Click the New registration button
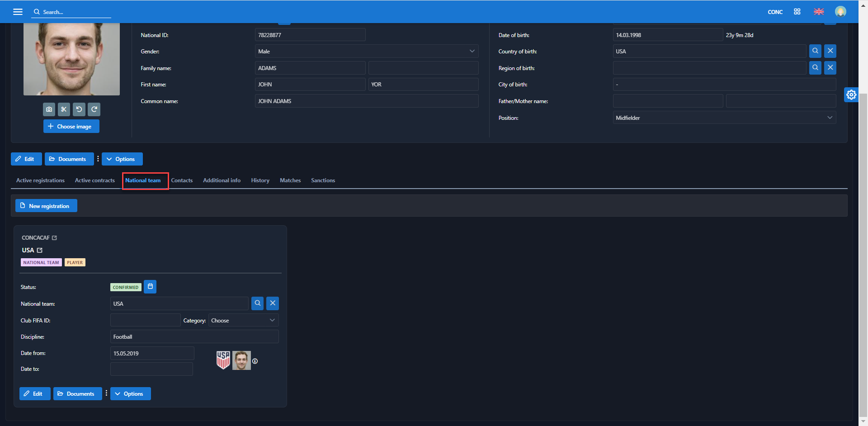Image resolution: width=868 pixels, height=426 pixels. [46, 206]
